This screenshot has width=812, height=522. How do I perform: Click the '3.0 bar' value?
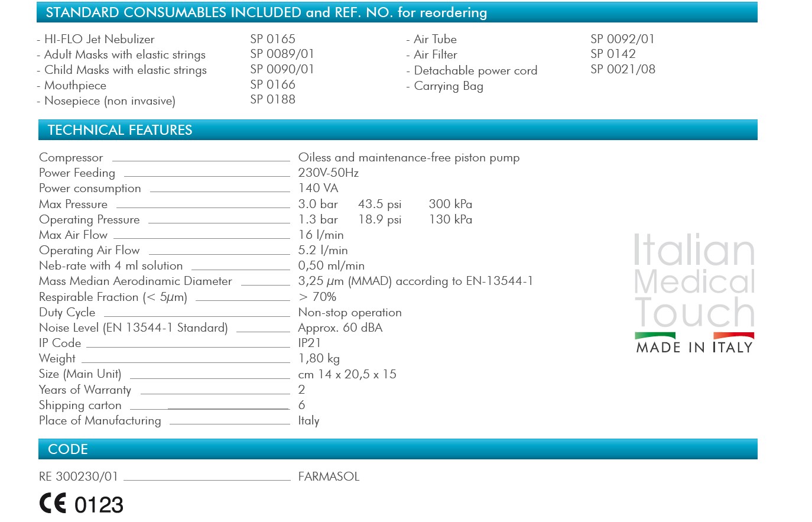(318, 204)
